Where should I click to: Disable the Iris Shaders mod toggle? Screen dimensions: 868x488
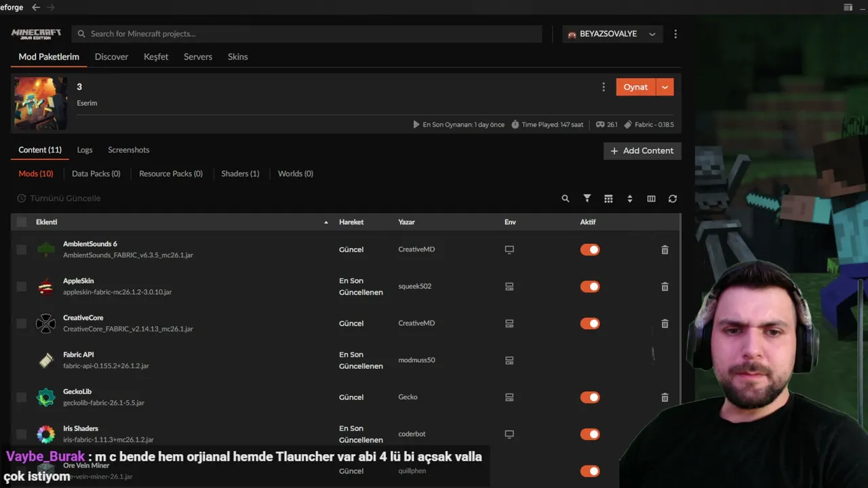(590, 434)
